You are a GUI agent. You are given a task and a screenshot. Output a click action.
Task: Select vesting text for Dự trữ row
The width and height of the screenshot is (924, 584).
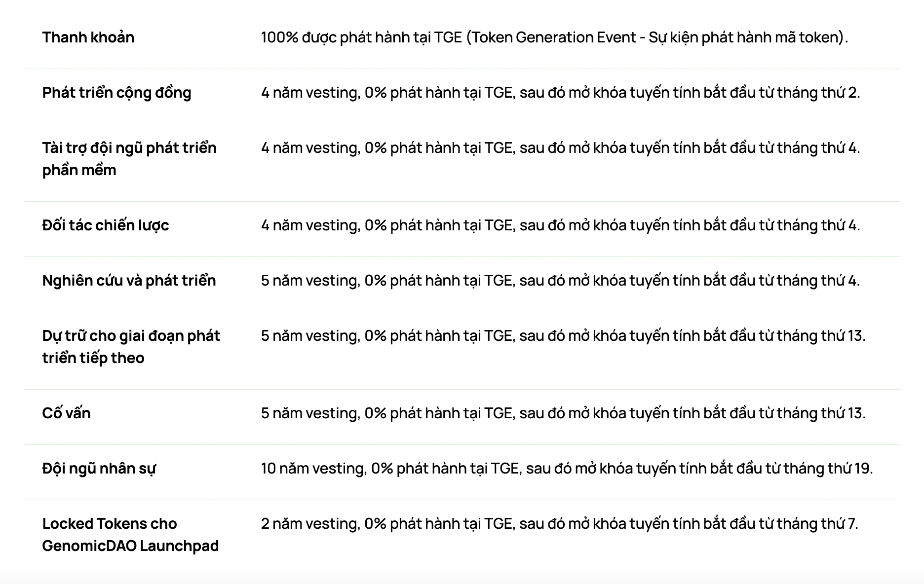(x=563, y=336)
